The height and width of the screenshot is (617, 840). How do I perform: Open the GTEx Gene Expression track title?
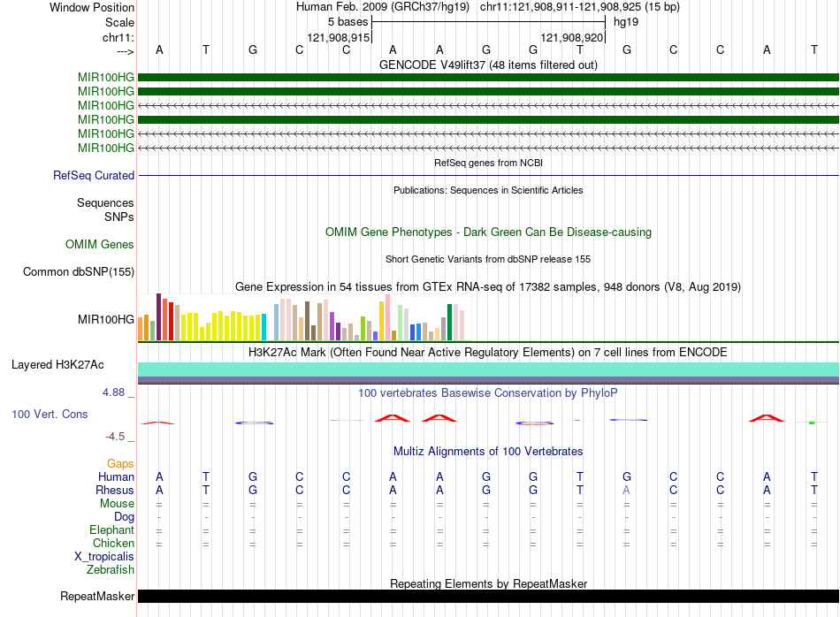488,286
